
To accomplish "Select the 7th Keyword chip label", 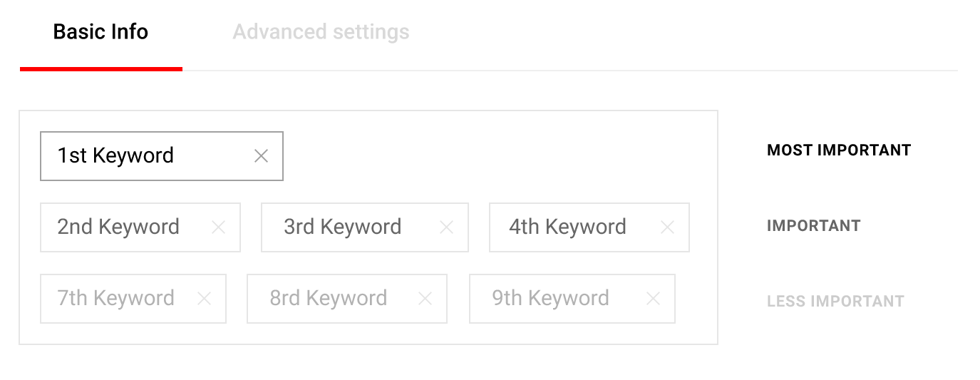I will point(115,299).
